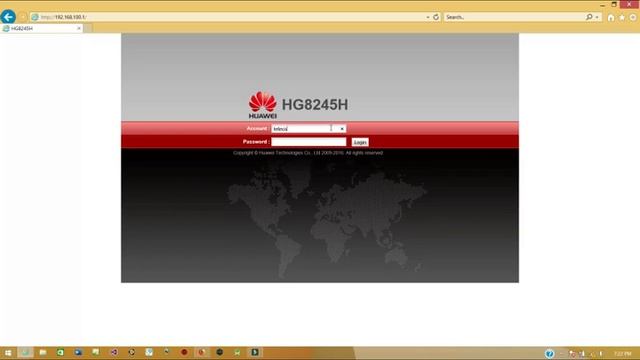The width and height of the screenshot is (640, 360).
Task: Open File Explorer folder on the taskbar
Action: pos(43,353)
